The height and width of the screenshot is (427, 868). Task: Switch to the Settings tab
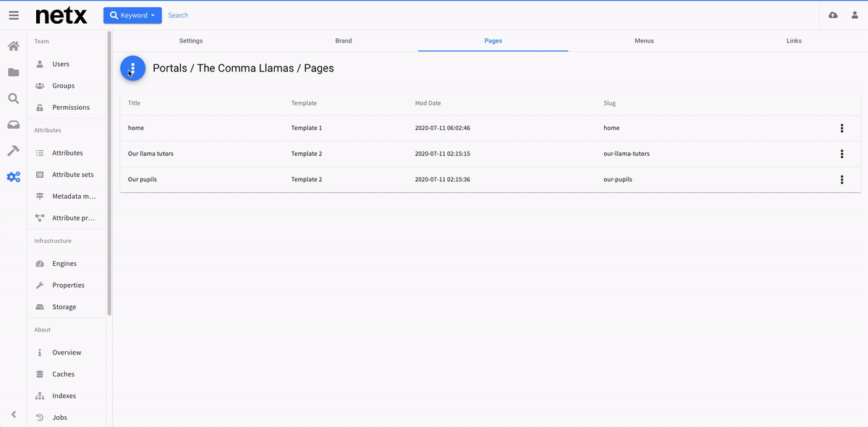tap(191, 41)
